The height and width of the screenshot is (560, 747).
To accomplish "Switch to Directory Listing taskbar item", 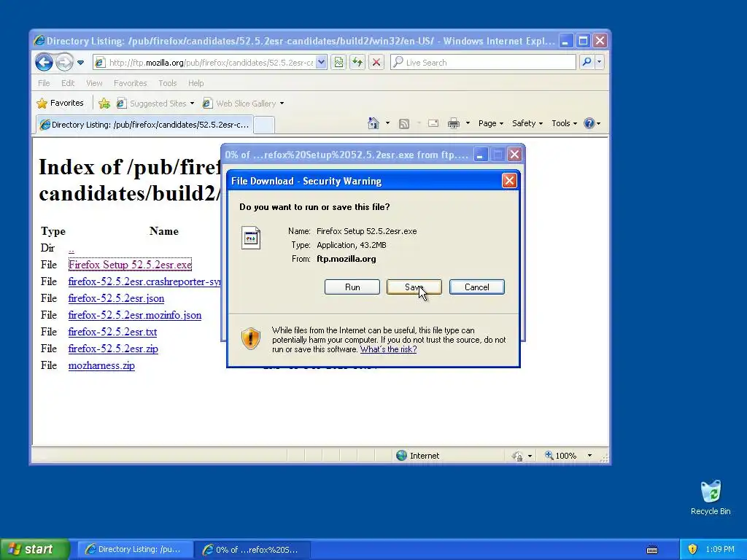I will click(135, 549).
